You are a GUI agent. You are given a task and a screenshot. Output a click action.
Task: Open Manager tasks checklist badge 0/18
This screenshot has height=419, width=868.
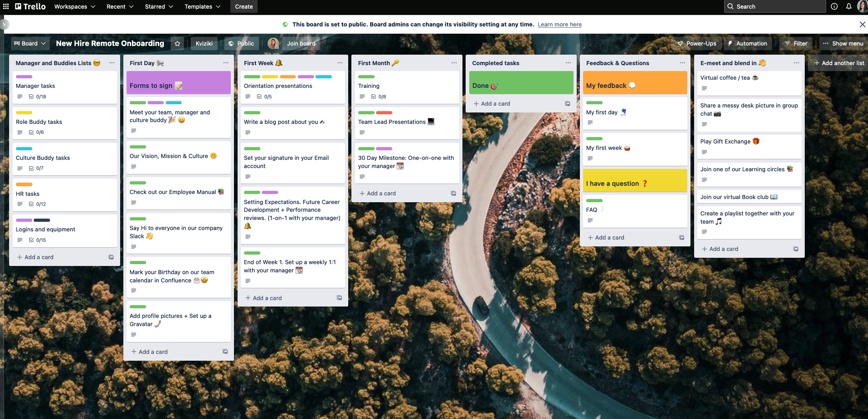[x=37, y=97]
